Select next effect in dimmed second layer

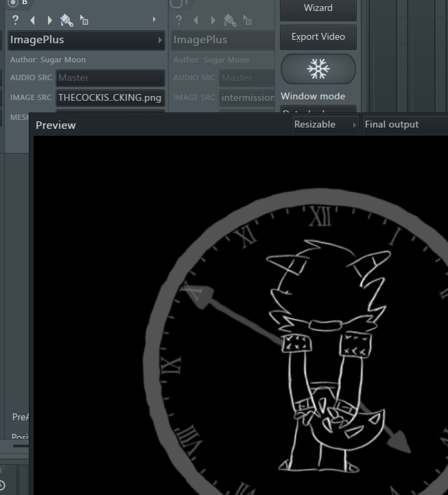[213, 21]
